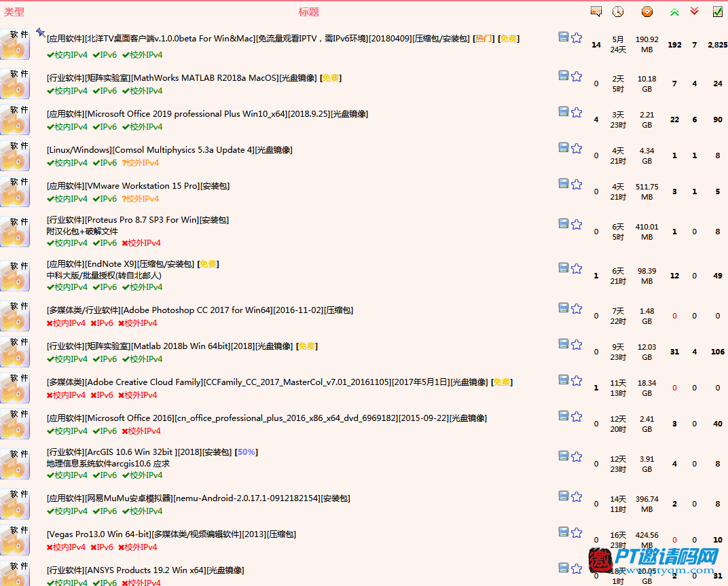Image resolution: width=728 pixels, height=586 pixels.
Task: Bookmark star for Microsoft Office 2019
Action: click(577, 112)
